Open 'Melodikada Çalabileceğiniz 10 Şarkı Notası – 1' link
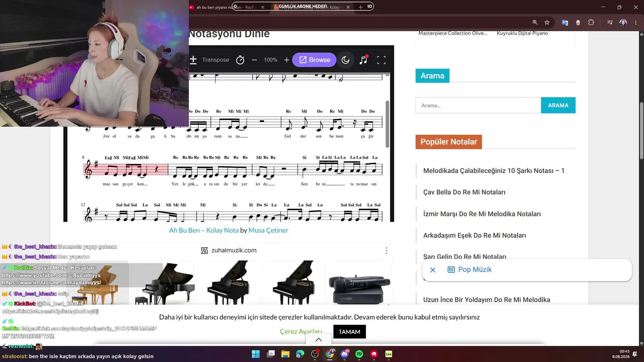644x362 pixels. point(494,170)
